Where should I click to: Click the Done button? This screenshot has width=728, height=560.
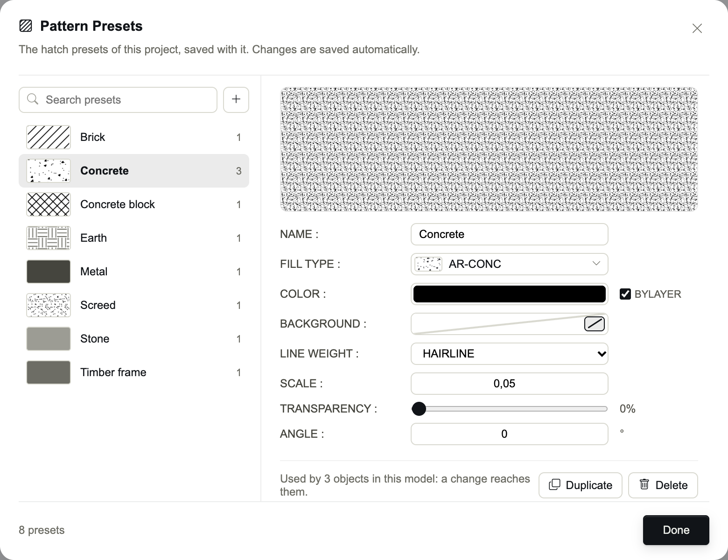676,530
